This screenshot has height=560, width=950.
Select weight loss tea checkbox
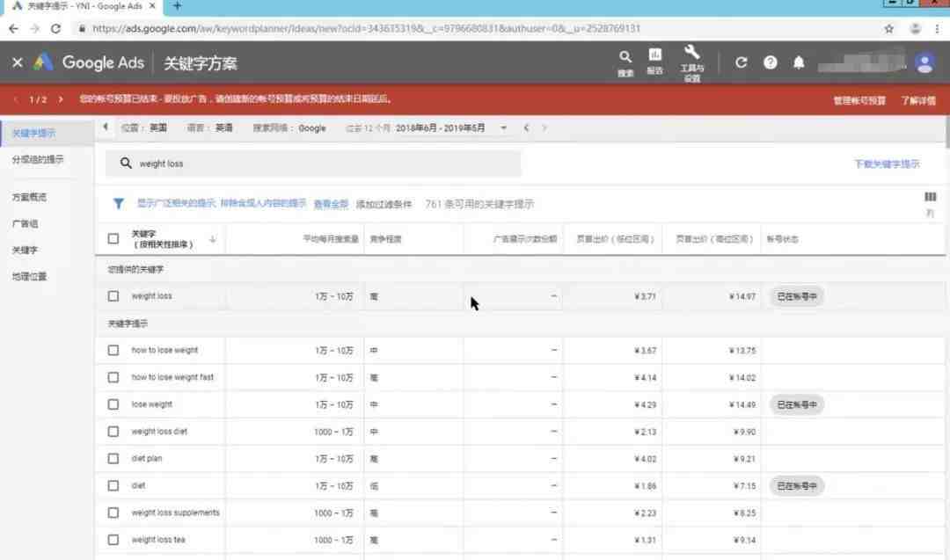pos(113,540)
